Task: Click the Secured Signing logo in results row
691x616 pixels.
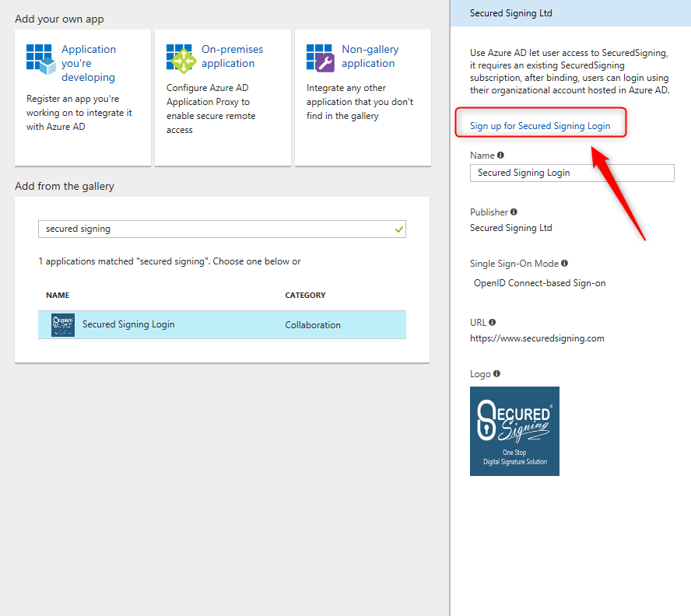Action: (x=62, y=325)
